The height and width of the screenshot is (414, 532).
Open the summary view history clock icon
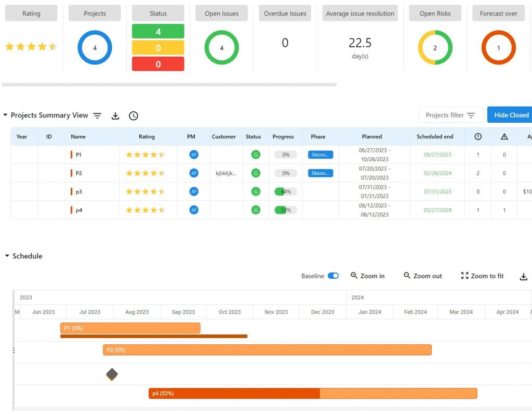[134, 116]
